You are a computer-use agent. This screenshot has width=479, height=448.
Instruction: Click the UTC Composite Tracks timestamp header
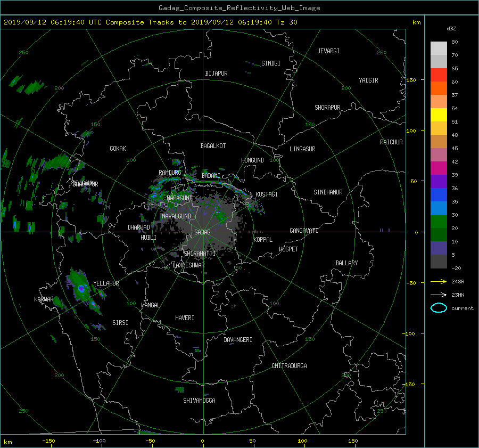(x=150, y=22)
